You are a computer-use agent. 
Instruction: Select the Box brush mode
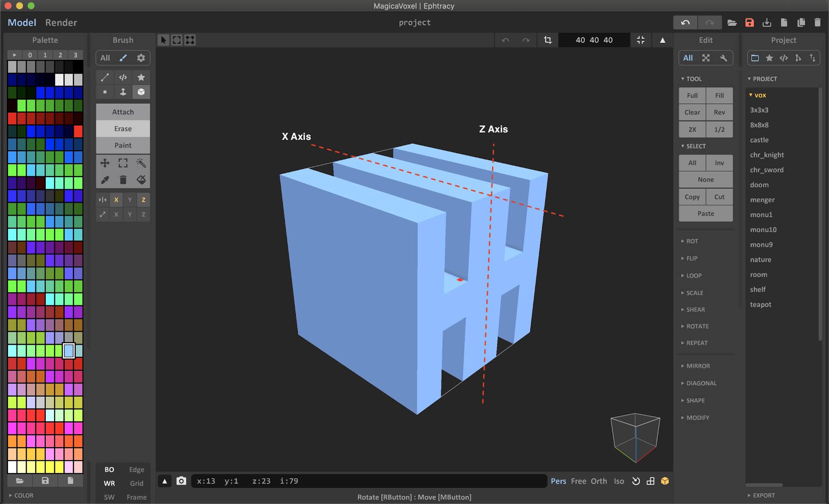coord(141,92)
